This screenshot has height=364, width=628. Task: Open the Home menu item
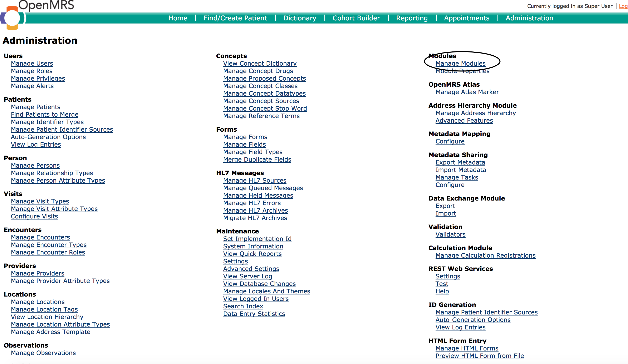178,18
